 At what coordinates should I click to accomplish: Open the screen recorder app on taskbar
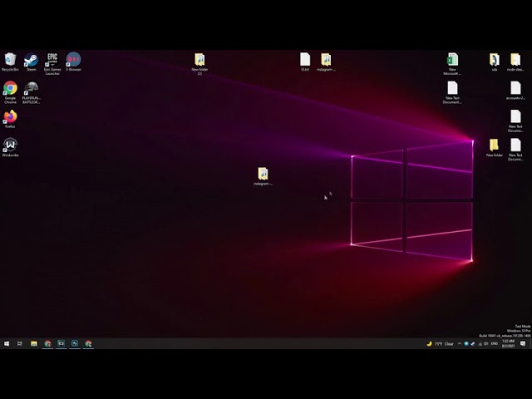[61, 343]
